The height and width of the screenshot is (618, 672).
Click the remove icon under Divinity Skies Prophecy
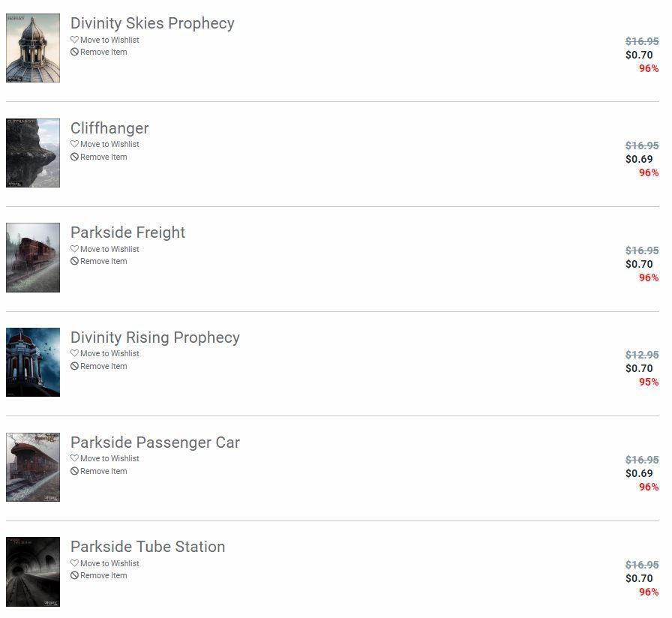[74, 52]
